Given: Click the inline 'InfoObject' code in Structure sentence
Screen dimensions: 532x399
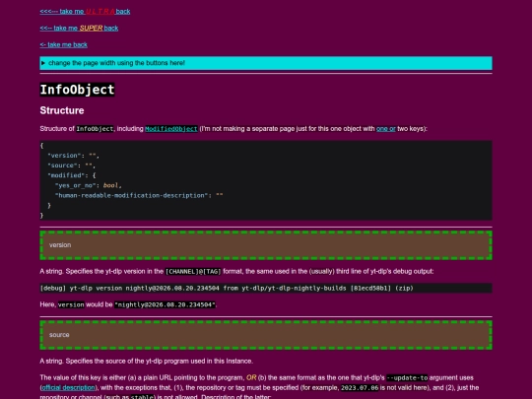Looking at the screenshot, I should coord(95,129).
